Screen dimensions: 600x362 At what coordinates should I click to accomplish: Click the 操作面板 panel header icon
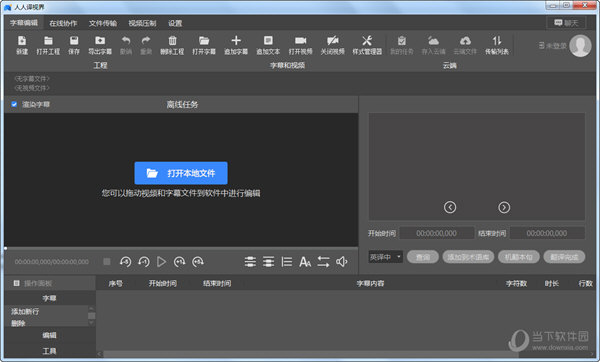pyautogui.click(x=16, y=283)
